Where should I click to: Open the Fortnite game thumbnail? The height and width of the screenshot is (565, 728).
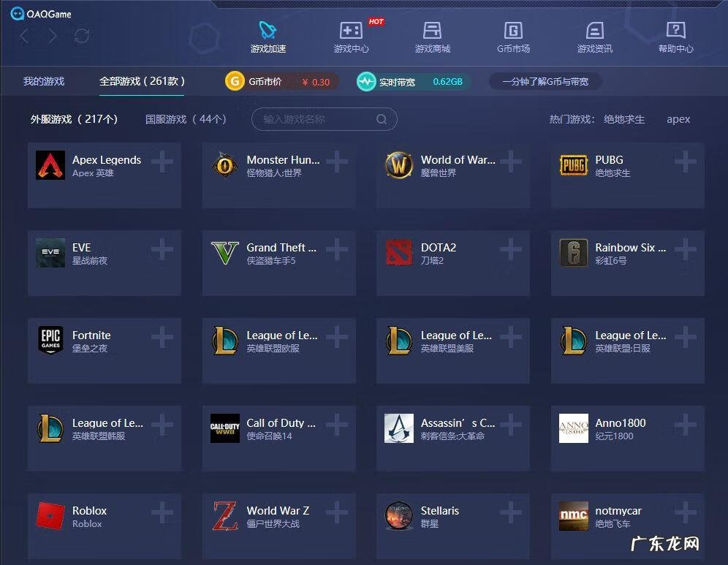[50, 341]
